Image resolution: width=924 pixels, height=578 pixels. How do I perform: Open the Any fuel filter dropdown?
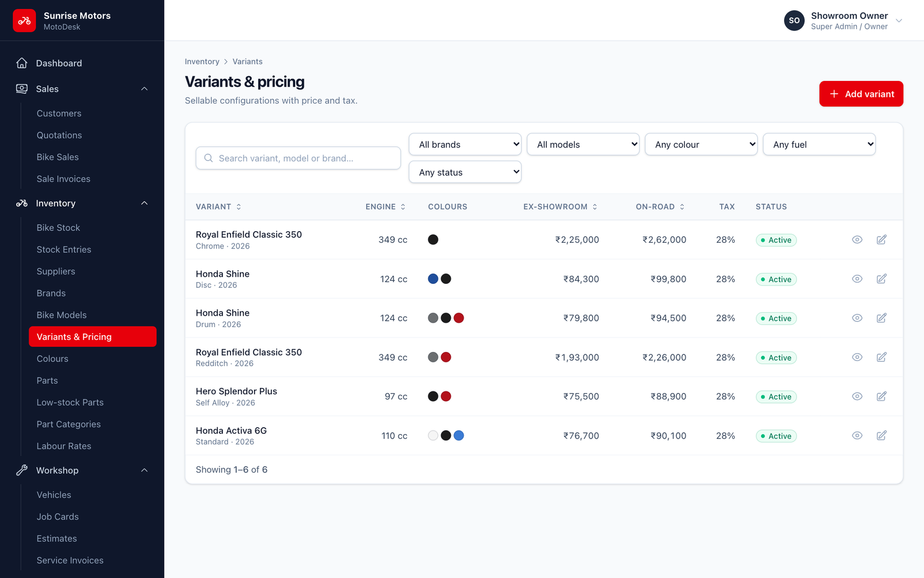point(819,144)
